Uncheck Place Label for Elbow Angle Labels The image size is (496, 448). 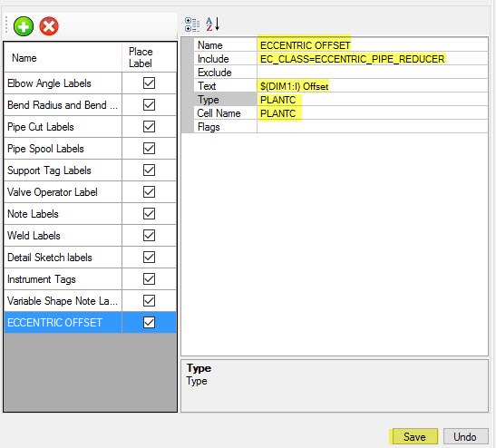click(149, 83)
